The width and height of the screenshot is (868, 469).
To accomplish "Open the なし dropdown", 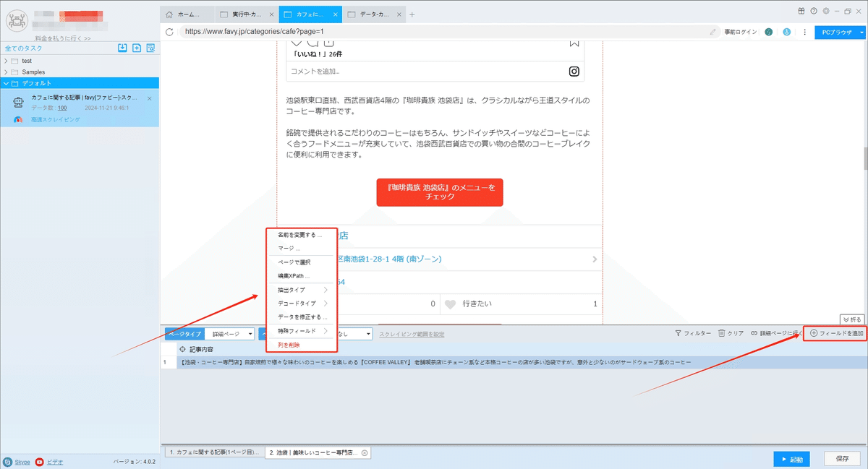I will pos(357,334).
